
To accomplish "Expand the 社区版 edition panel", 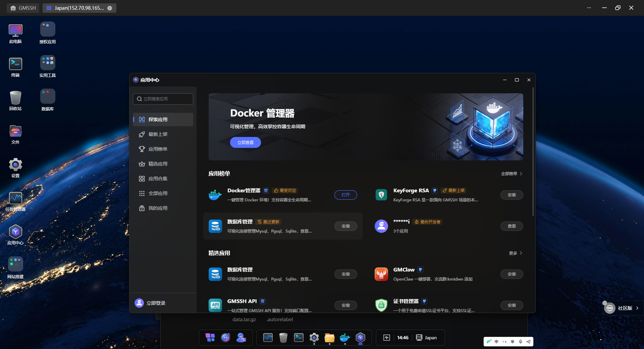I will 623,308.
